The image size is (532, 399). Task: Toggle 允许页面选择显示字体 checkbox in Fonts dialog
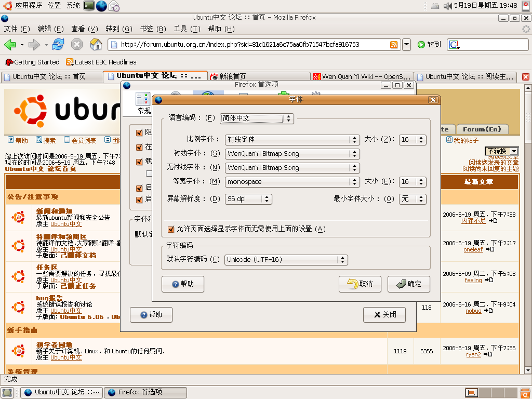pos(171,229)
